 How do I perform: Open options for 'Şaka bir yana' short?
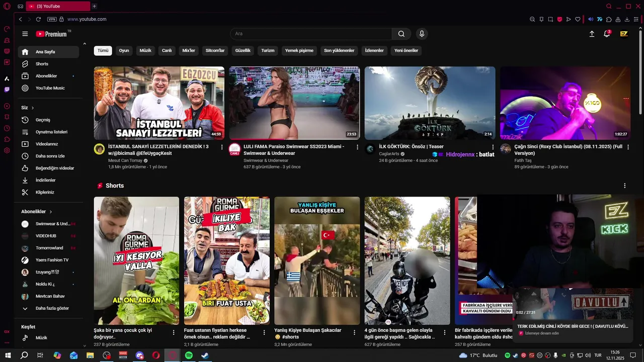tap(174, 332)
